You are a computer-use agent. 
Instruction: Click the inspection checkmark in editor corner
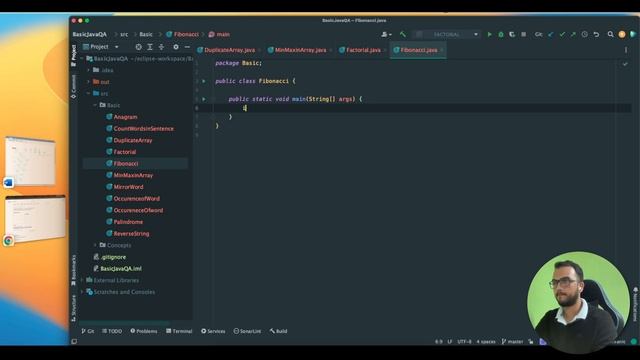click(x=625, y=64)
